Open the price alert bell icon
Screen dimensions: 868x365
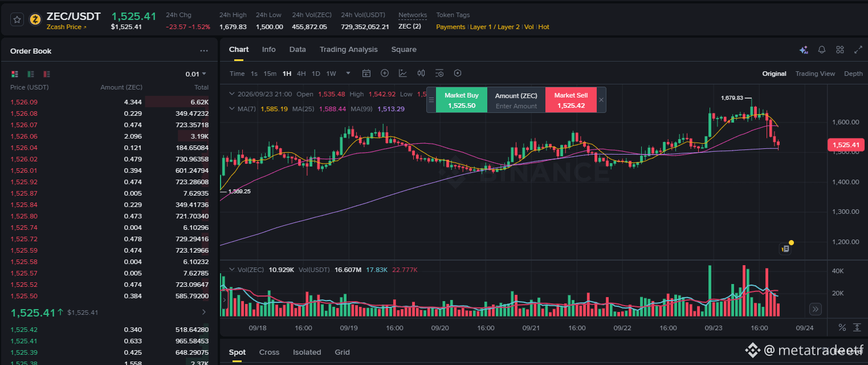point(822,50)
